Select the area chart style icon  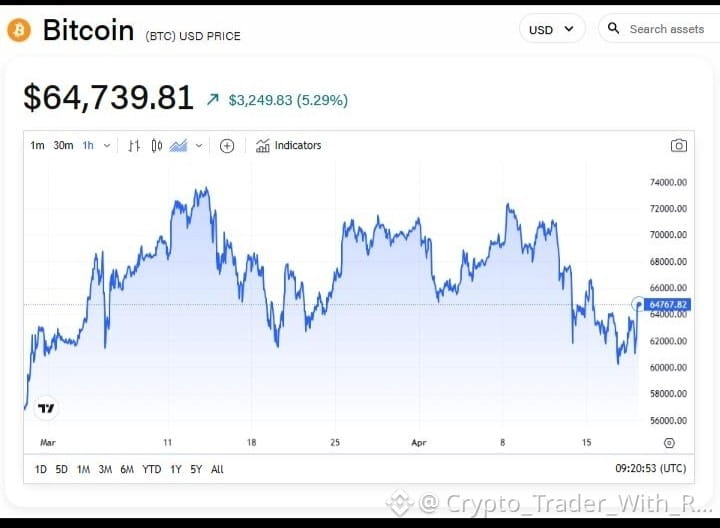(x=179, y=146)
